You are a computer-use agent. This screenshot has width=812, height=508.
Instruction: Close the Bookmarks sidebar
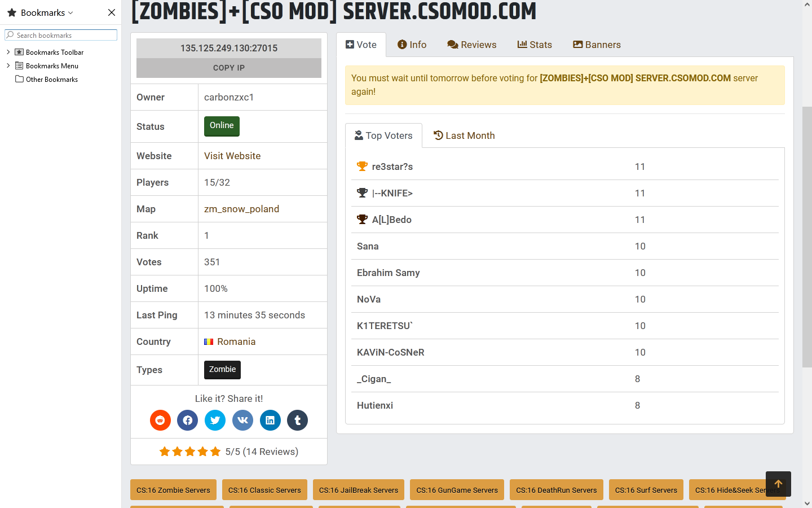tap(112, 12)
